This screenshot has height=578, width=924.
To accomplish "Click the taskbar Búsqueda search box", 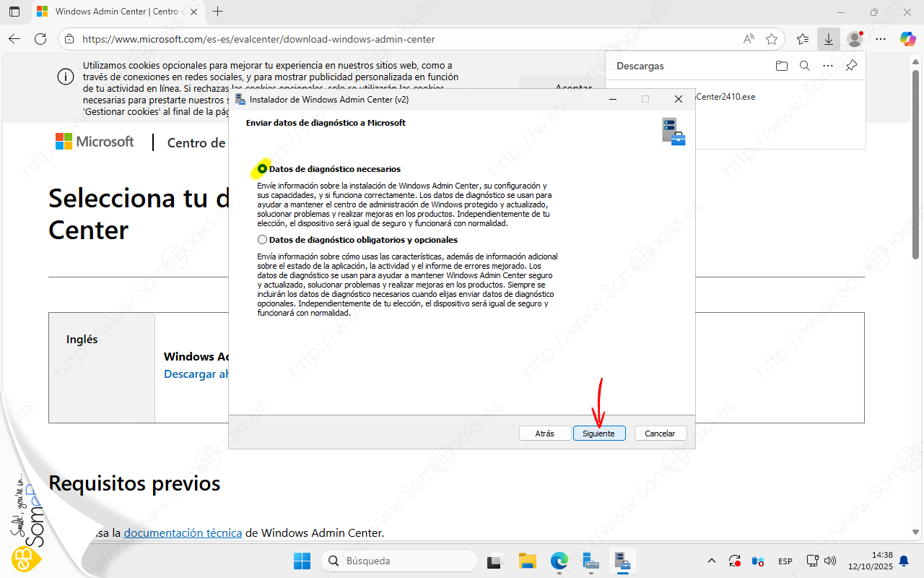I will (x=399, y=561).
